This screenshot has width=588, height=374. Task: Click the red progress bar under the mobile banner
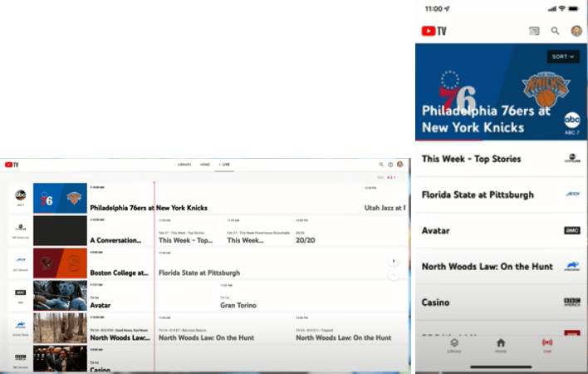[x=448, y=140]
